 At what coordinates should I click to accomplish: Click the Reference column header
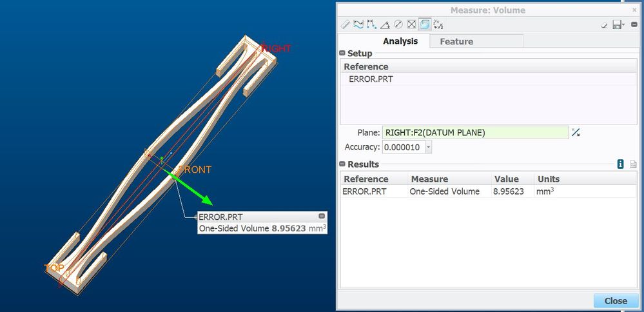pos(374,179)
